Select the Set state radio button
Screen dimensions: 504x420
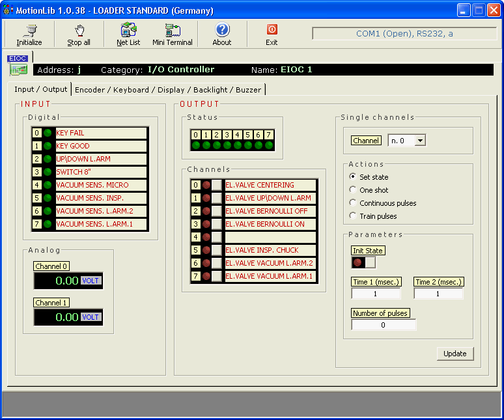[353, 176]
